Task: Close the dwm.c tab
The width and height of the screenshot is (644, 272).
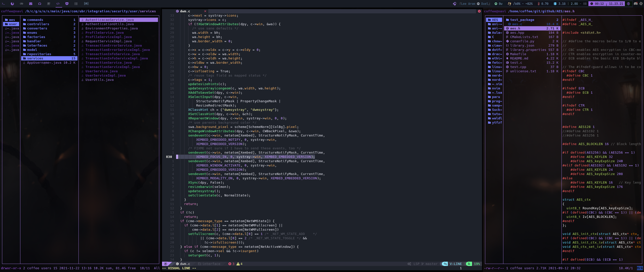Action: point(205,11)
